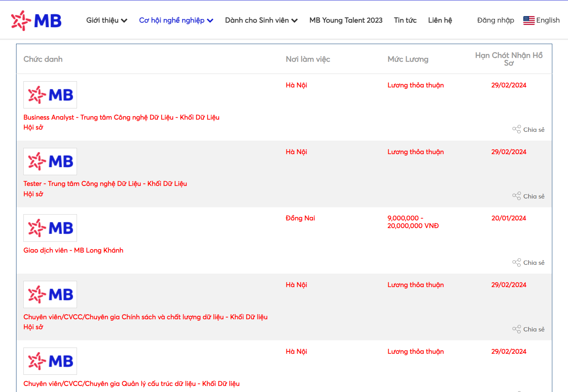568x392 pixels.
Task: Click 29/02/2024 of Chính sách và chất lượng job
Action: click(509, 285)
